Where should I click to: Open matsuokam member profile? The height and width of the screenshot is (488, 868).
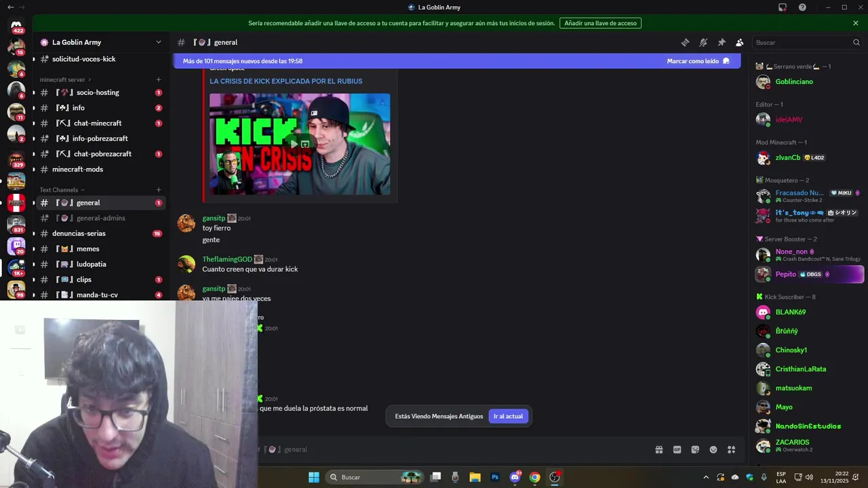(x=808, y=388)
